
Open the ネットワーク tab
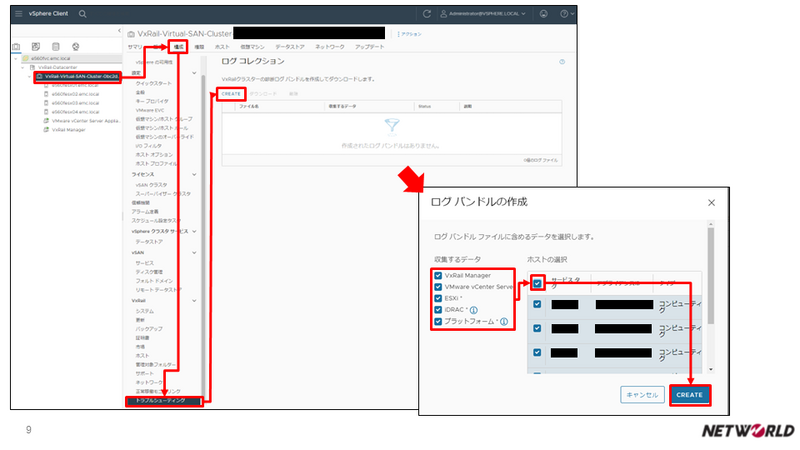pos(330,47)
